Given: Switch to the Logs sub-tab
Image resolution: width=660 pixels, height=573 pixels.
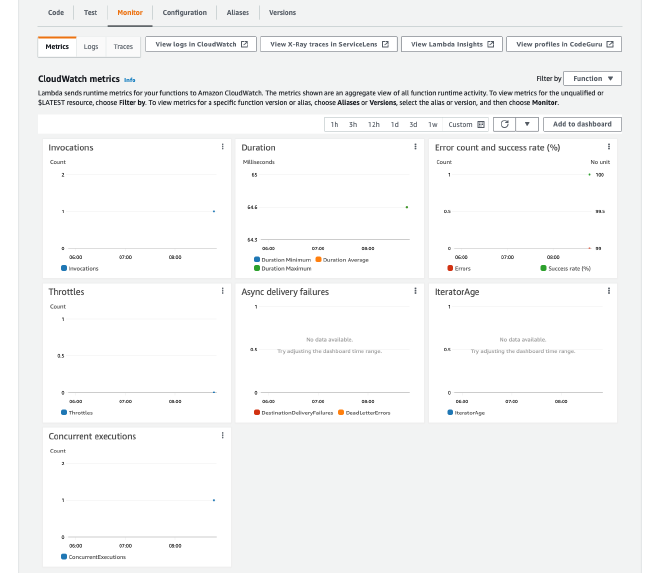Looking at the screenshot, I should click(x=91, y=46).
